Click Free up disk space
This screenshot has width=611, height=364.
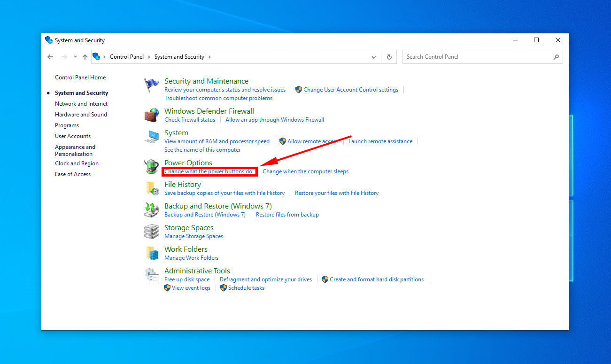click(187, 279)
